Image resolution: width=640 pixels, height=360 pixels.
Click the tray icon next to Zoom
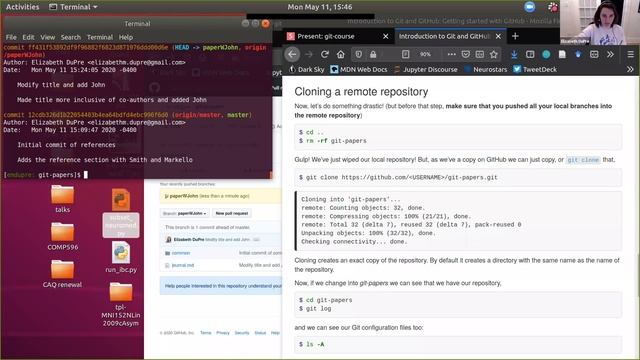click(553, 7)
